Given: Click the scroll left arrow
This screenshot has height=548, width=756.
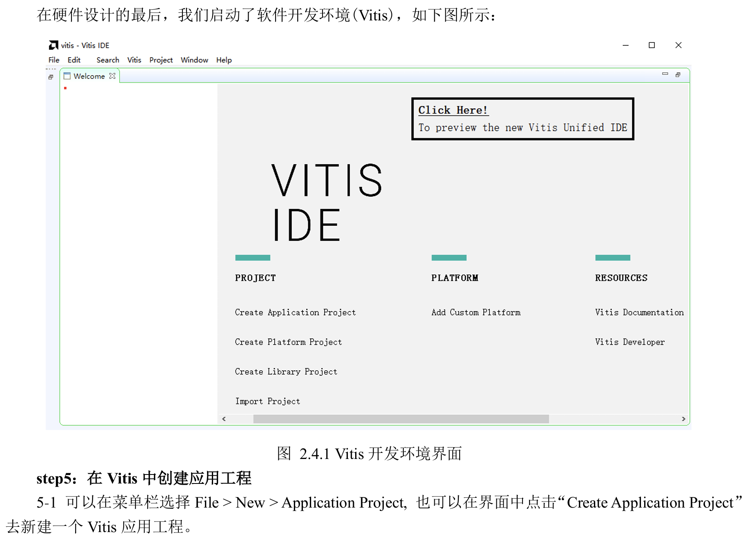Looking at the screenshot, I should coord(224,419).
